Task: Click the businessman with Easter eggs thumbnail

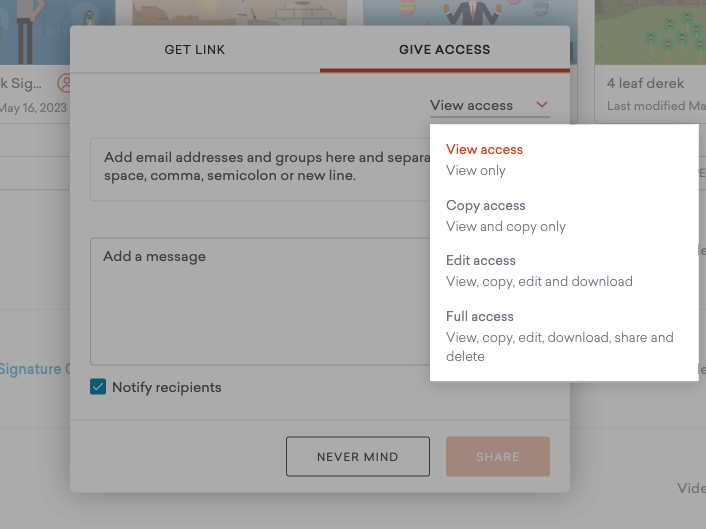Action: click(x=465, y=12)
